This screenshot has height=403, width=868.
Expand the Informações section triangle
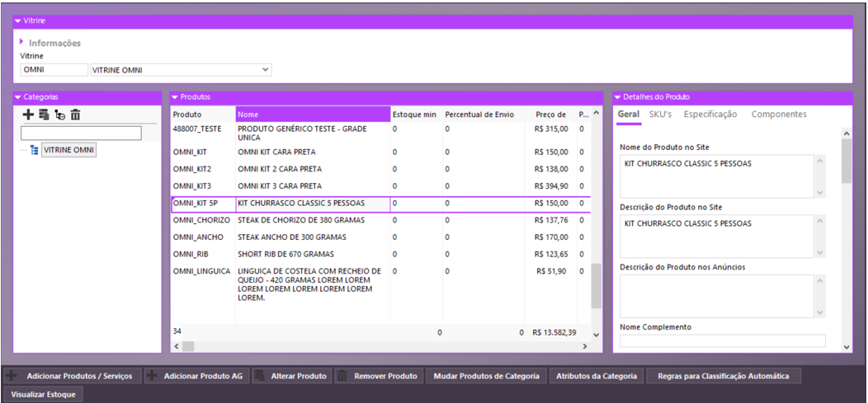point(21,42)
